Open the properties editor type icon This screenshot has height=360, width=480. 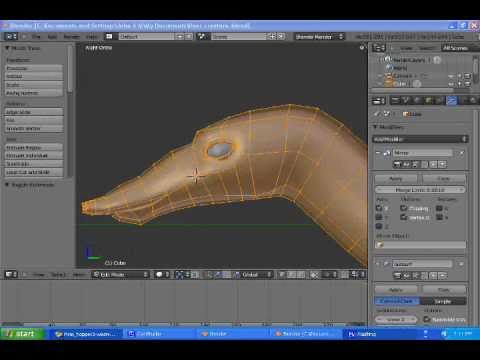[x=379, y=101]
